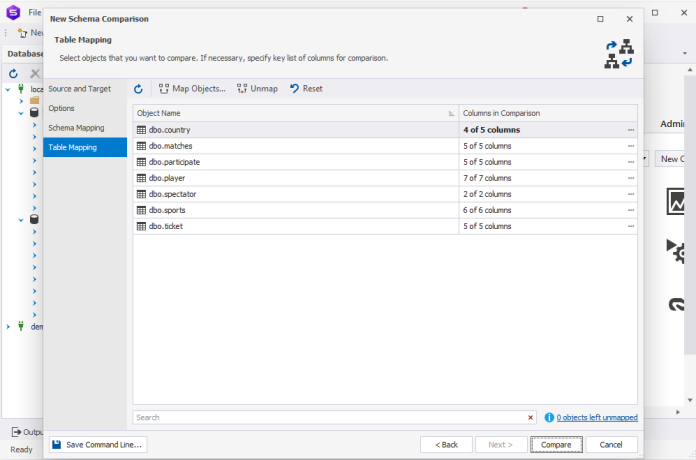Click the table icon beside dbo.player

click(141, 178)
